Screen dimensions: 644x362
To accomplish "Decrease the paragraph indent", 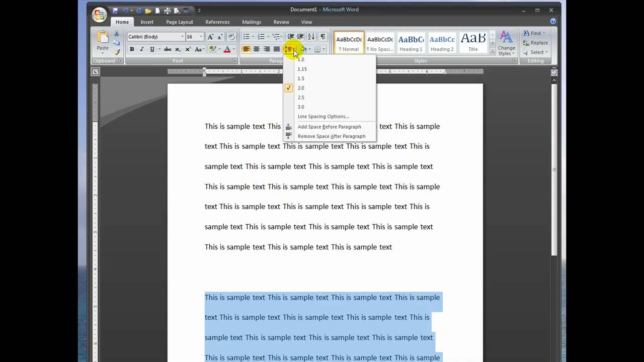I will 290,37.
